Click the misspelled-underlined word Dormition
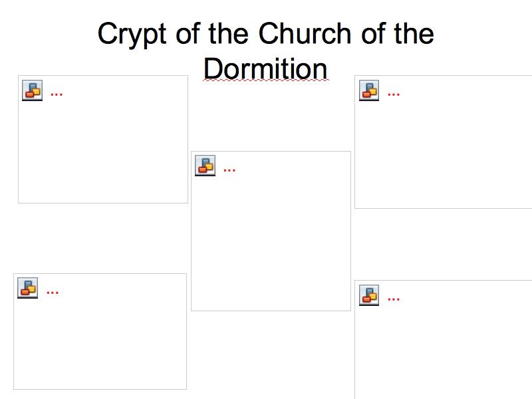 tap(265, 68)
